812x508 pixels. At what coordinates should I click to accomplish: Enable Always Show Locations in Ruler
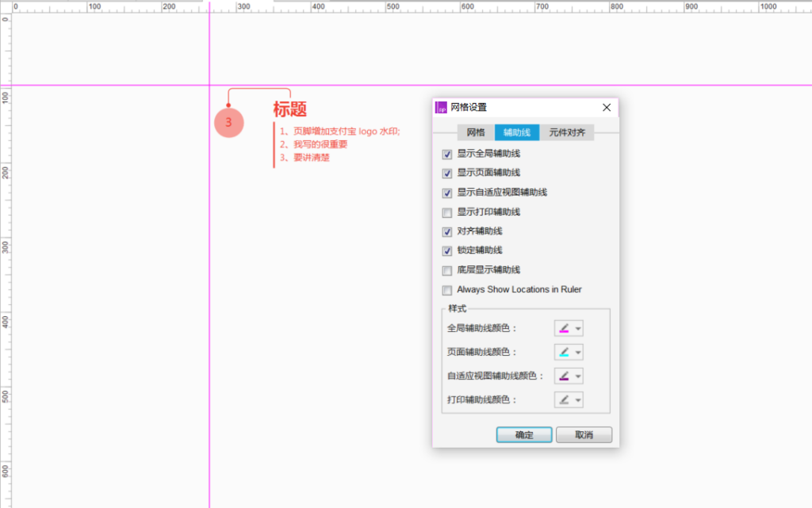447,290
